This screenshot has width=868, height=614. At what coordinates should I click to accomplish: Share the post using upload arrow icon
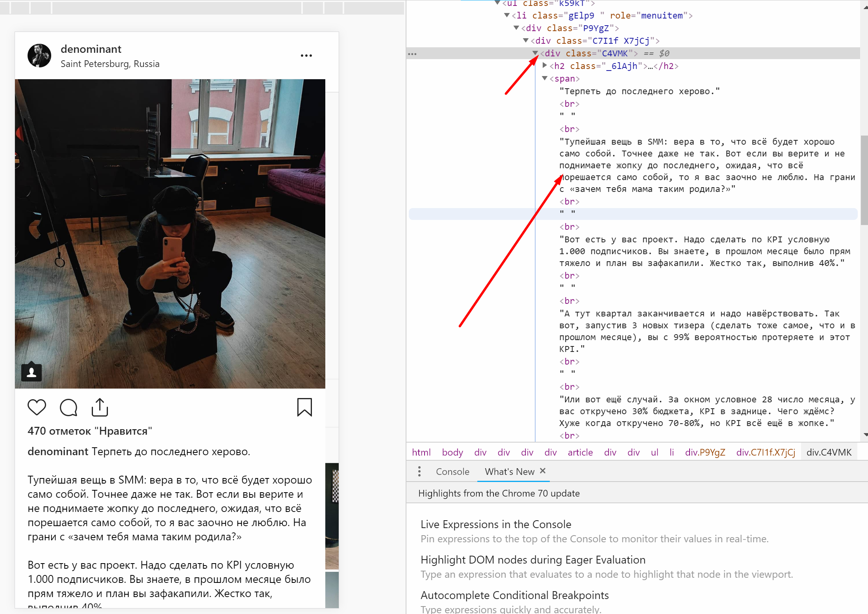pyautogui.click(x=100, y=407)
